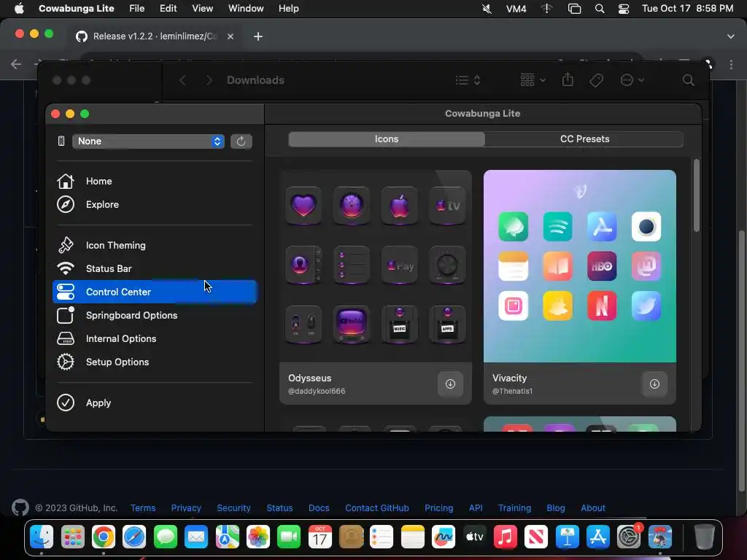Open the View menu
The height and width of the screenshot is (560, 747).
click(x=203, y=9)
